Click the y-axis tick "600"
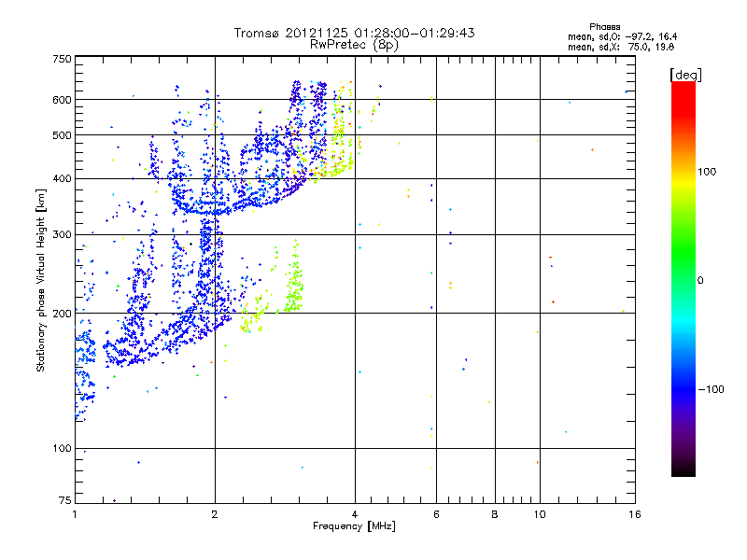The image size is (747, 560). (x=62, y=100)
